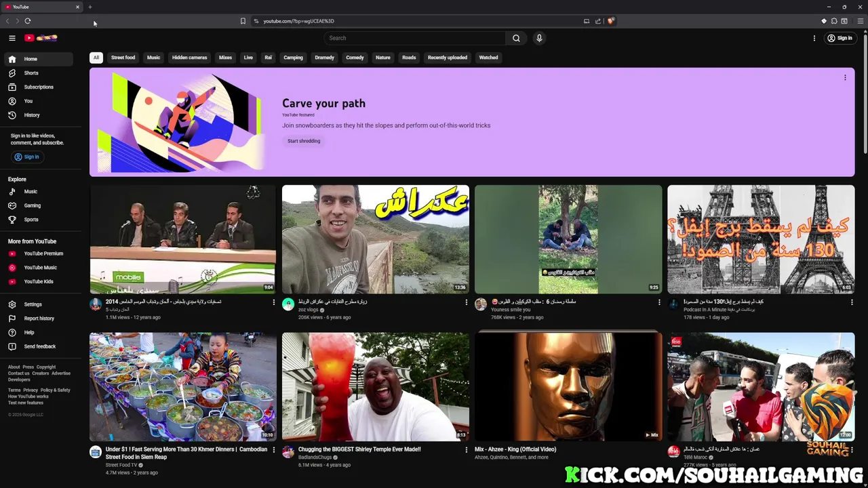The height and width of the screenshot is (488, 868).
Task: Open the browser extensions puzzle icon
Action: (x=834, y=21)
